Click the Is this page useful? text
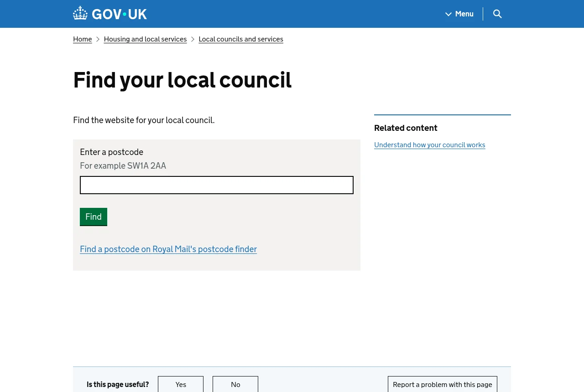Screen dimensions: 584x392 coord(118,384)
